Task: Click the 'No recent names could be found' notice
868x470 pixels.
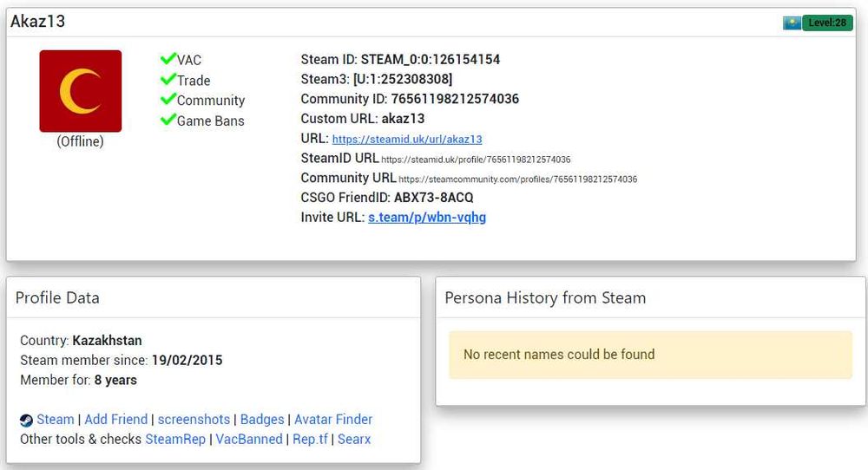Action: pos(650,355)
